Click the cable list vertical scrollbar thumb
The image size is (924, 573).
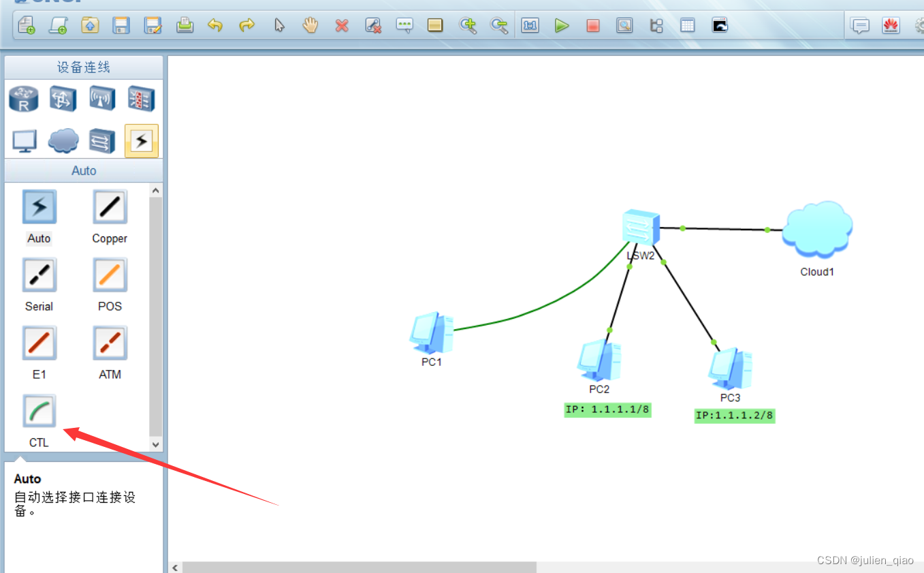(156, 317)
